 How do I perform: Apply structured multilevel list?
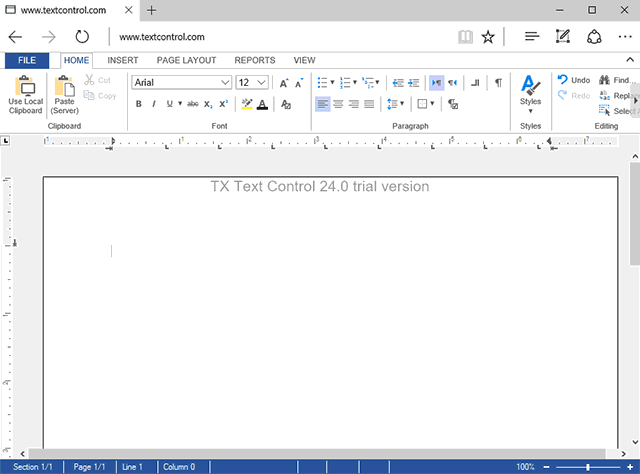(368, 83)
